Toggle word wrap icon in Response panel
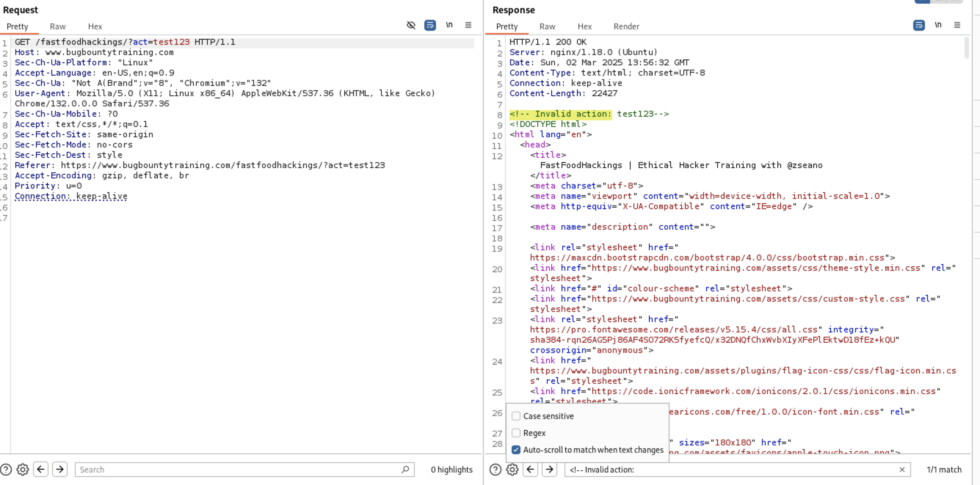980x485 pixels. (x=919, y=25)
